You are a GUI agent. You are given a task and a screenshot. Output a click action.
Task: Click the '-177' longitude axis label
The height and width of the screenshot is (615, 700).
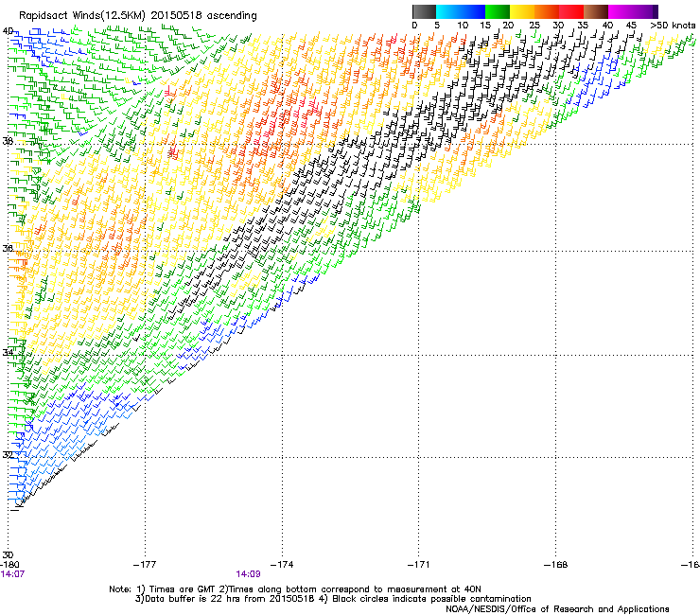145,565
